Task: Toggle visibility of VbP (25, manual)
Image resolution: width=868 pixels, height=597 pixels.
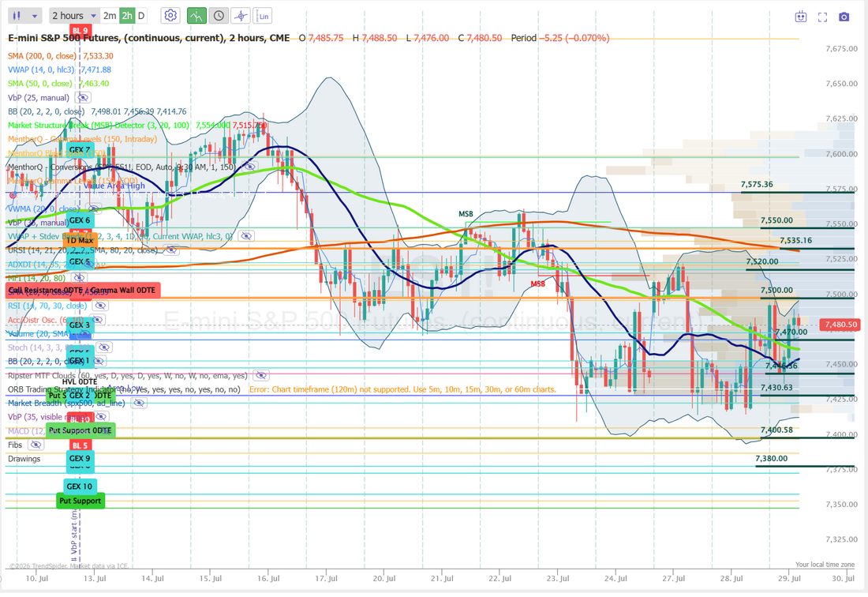Action: coord(83,97)
